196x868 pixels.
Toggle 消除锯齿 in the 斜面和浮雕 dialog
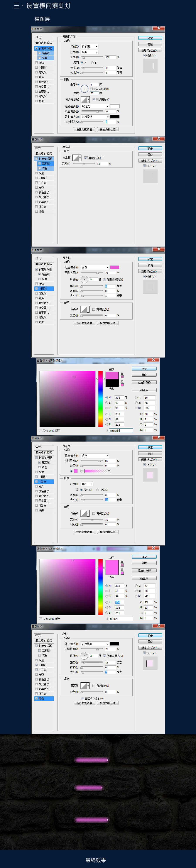[x=94, y=99]
